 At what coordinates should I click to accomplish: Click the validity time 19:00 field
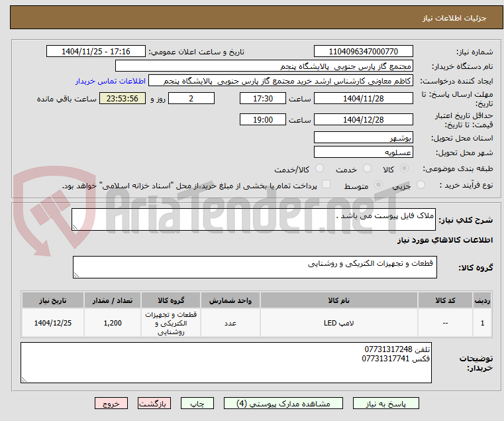263,119
